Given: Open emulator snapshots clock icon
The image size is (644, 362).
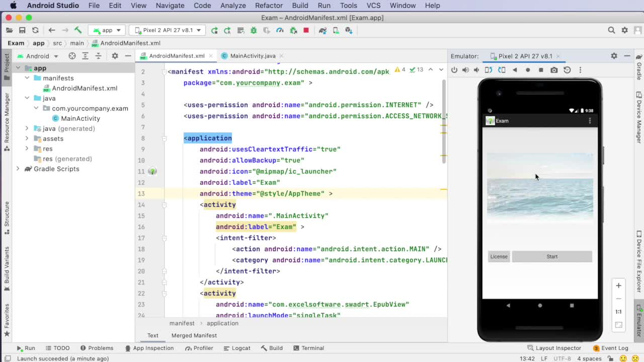Looking at the screenshot, I should pos(567,70).
